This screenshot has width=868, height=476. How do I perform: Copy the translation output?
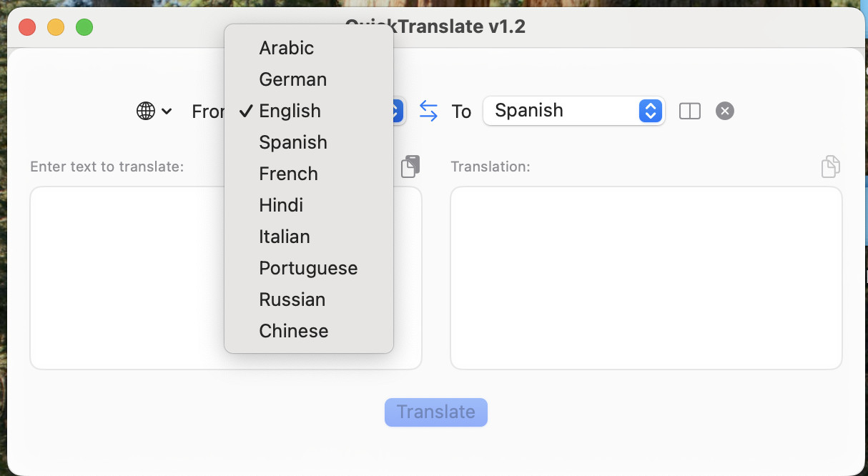(x=830, y=167)
